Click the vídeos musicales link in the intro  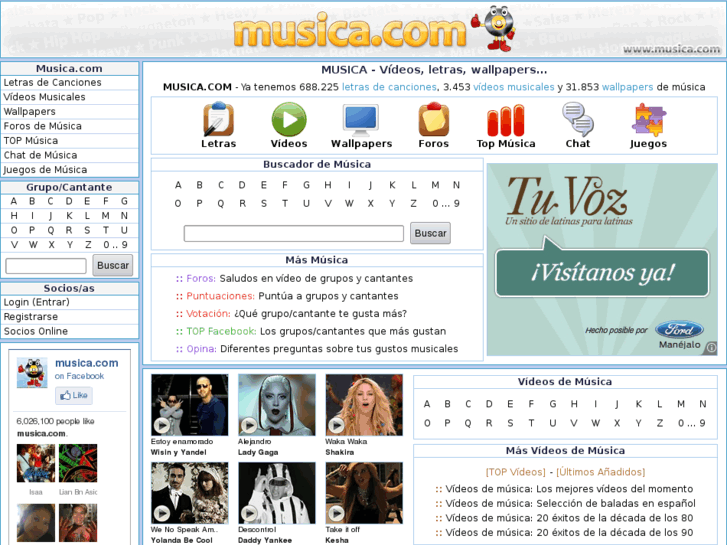pyautogui.click(x=513, y=87)
